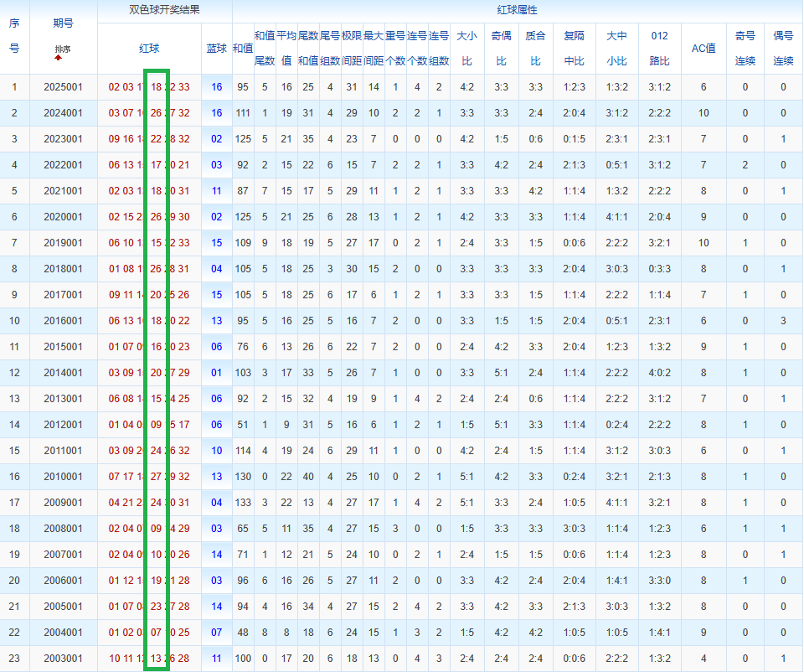The height and width of the screenshot is (672, 804).
Task: Click period number 2003001
Action: (x=63, y=659)
